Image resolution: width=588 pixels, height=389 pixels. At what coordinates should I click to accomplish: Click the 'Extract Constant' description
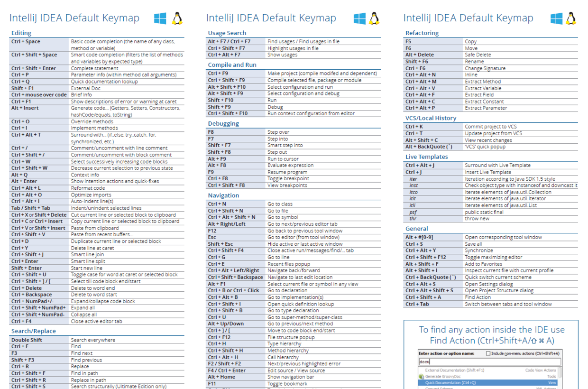coord(484,102)
